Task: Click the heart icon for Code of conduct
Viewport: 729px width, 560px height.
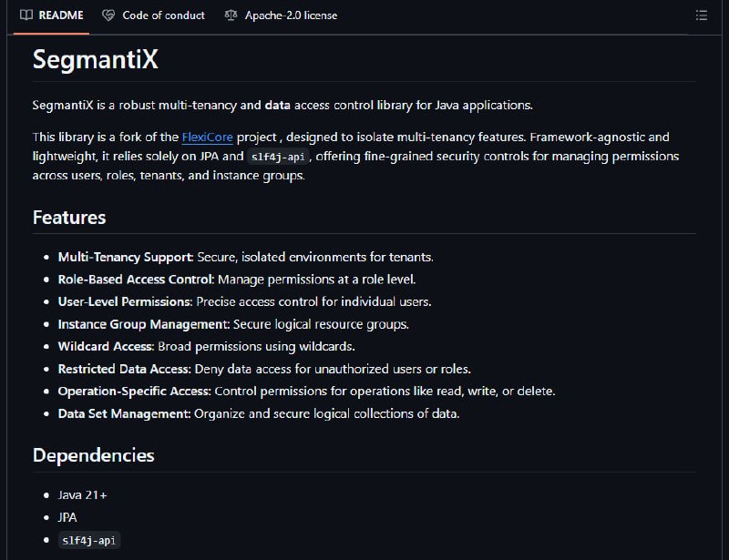Action: tap(108, 15)
